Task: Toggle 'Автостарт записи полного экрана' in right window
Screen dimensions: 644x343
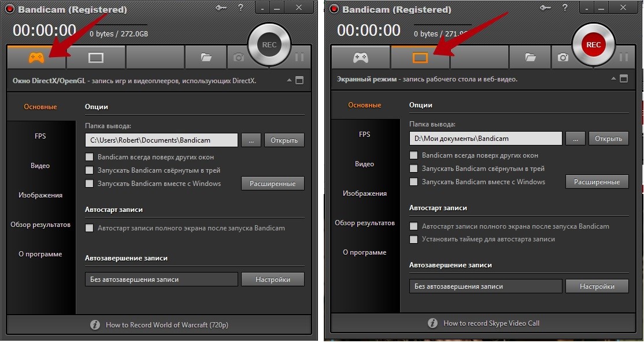Action: pos(413,226)
